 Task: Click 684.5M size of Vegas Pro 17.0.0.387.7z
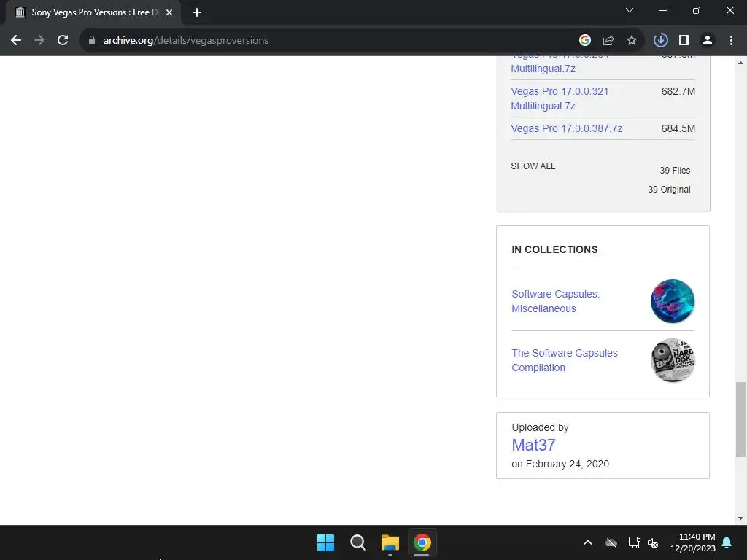coord(678,128)
